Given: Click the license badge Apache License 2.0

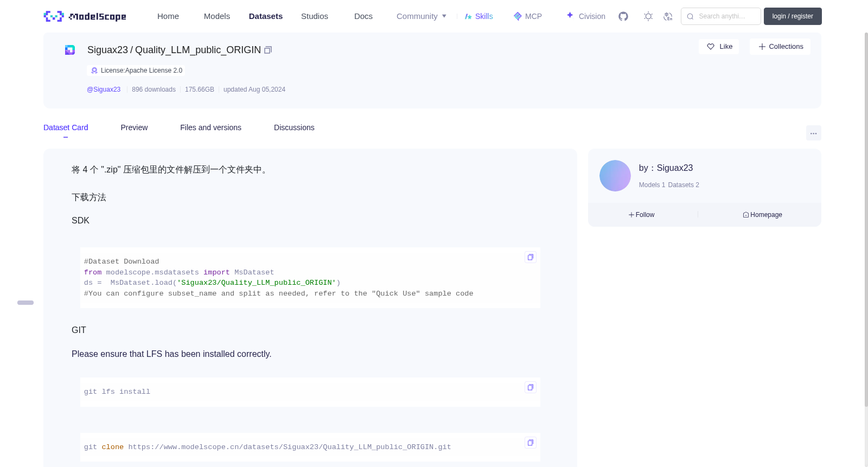Looking at the screenshot, I should click(136, 71).
